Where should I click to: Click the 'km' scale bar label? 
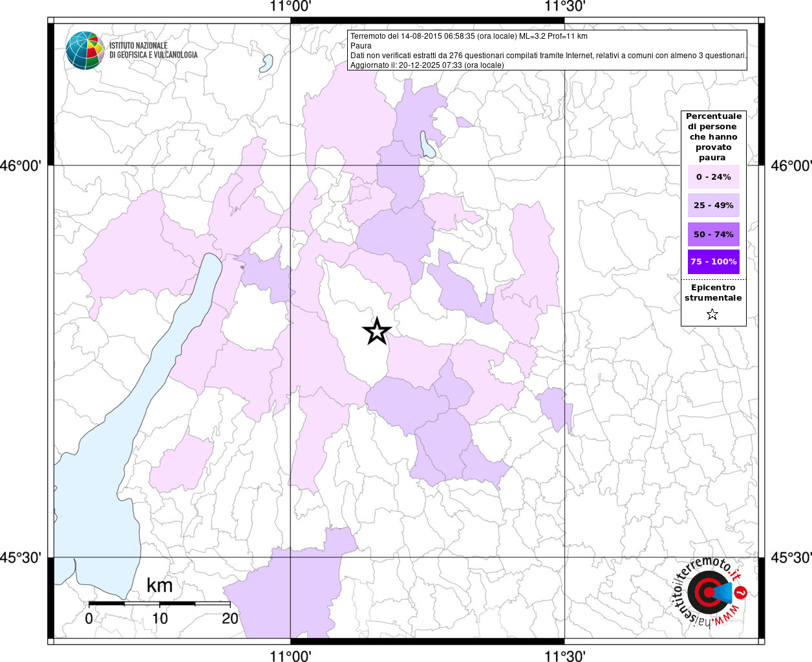160,585
